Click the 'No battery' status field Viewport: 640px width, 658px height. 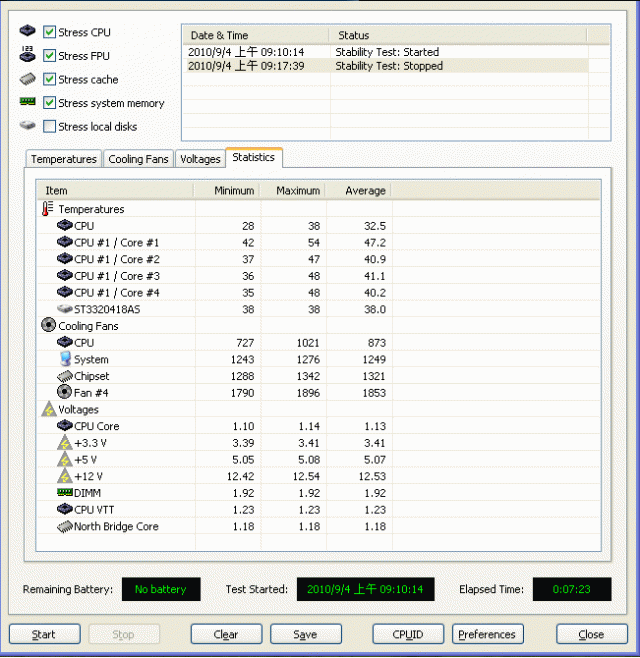(161, 589)
